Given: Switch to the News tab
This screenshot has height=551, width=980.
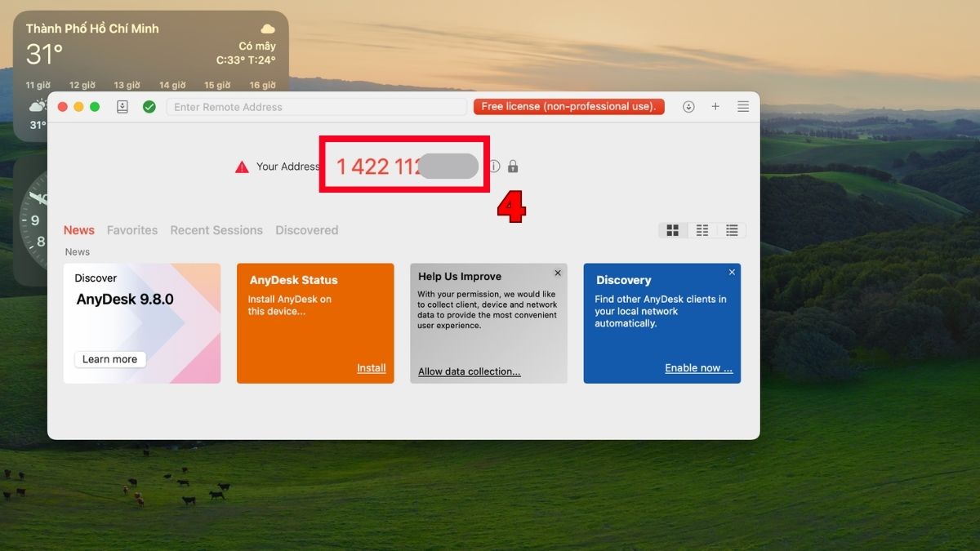Looking at the screenshot, I should 79,230.
